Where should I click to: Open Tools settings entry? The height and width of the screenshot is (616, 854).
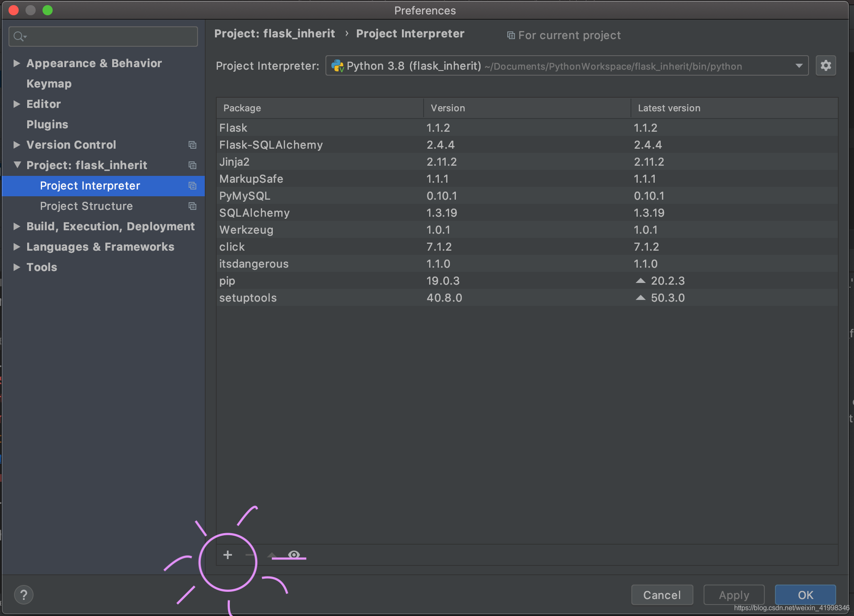(42, 267)
